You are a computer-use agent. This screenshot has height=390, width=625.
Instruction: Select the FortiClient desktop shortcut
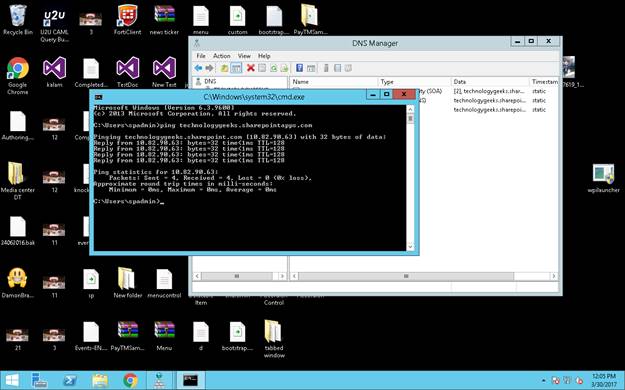click(128, 20)
